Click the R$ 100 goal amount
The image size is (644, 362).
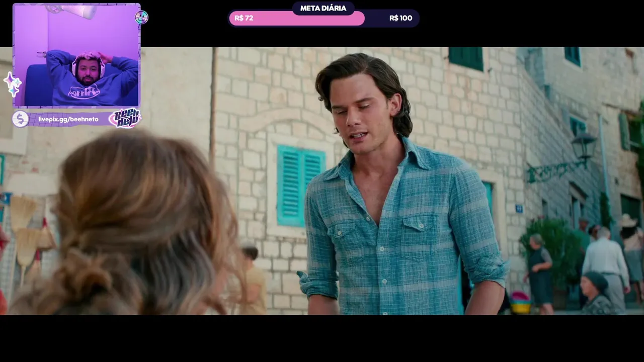coord(400,18)
